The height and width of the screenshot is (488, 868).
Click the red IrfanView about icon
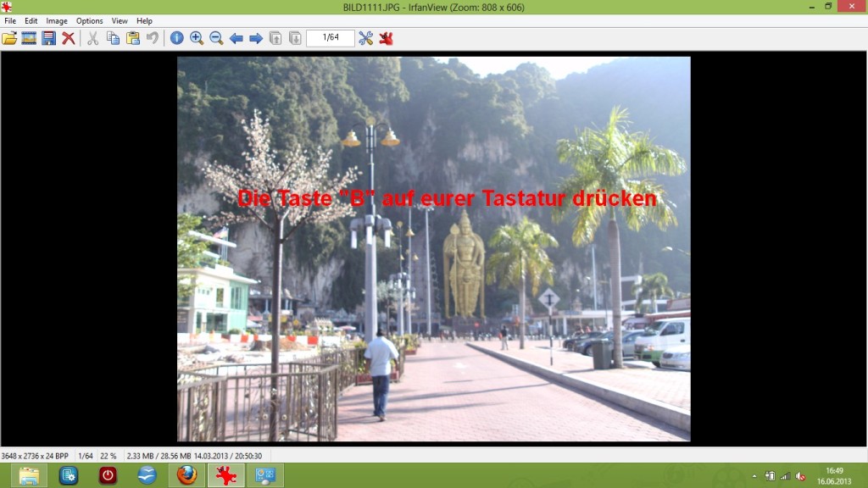[x=386, y=38]
